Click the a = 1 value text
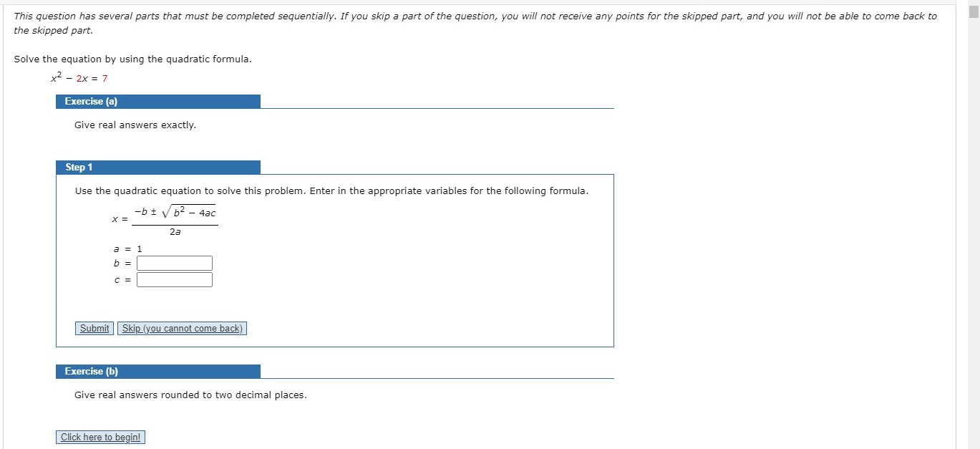Screen dimensions: 980x449 pos(128,248)
